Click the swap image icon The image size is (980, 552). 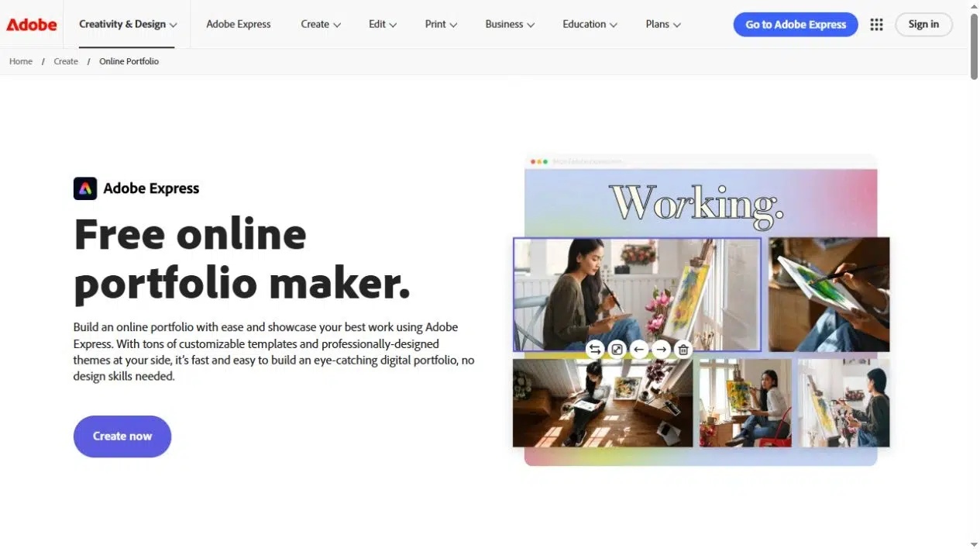click(595, 350)
